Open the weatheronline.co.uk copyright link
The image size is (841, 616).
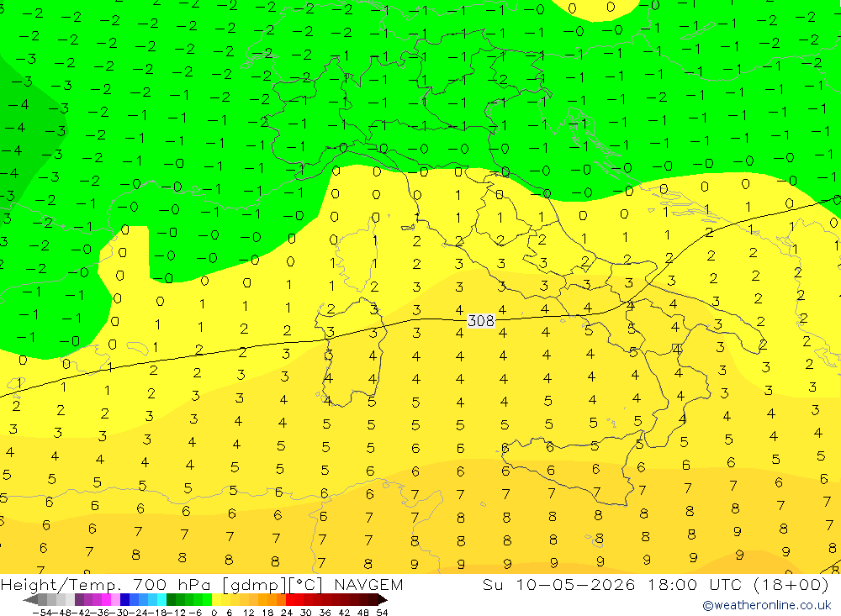(x=767, y=605)
